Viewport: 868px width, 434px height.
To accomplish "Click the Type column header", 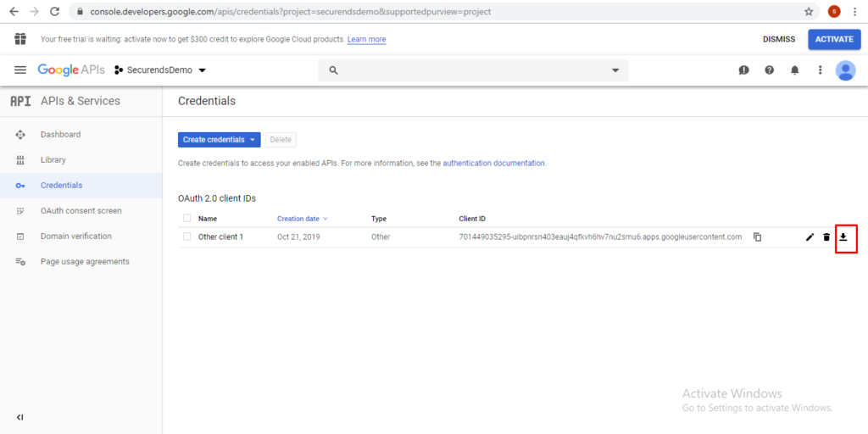I will click(379, 219).
